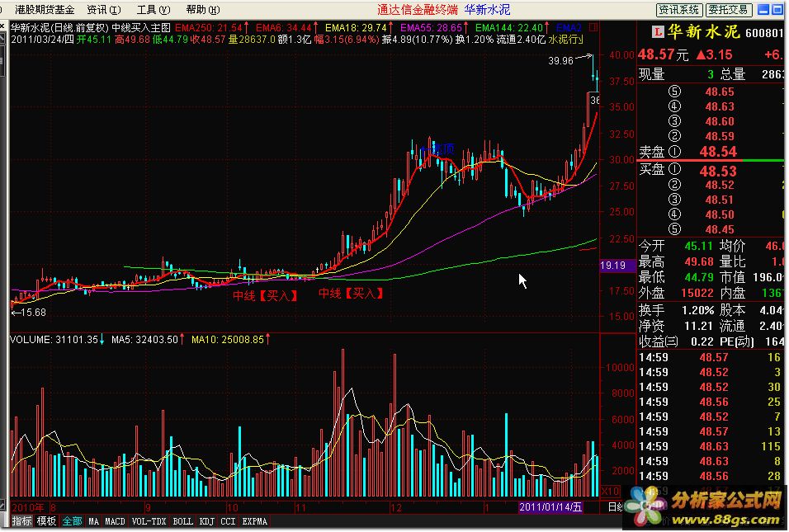
Task: Click the 资讯系统 button
Action: pos(678,10)
